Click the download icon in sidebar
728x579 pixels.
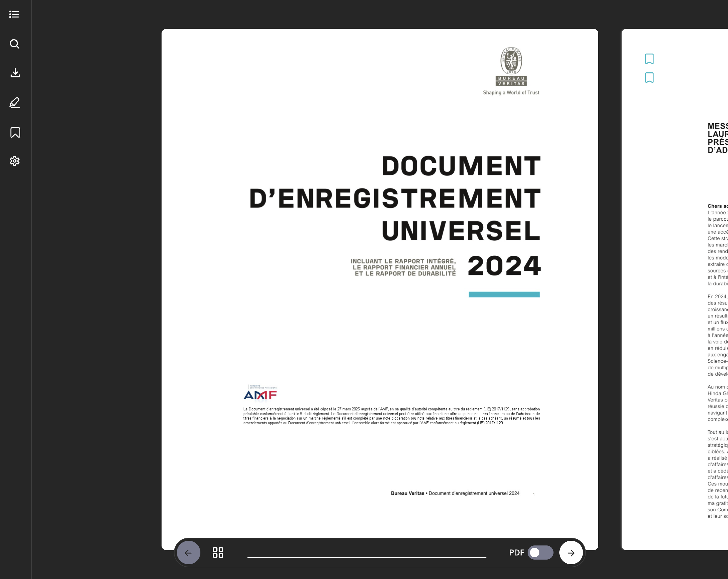pyautogui.click(x=15, y=73)
